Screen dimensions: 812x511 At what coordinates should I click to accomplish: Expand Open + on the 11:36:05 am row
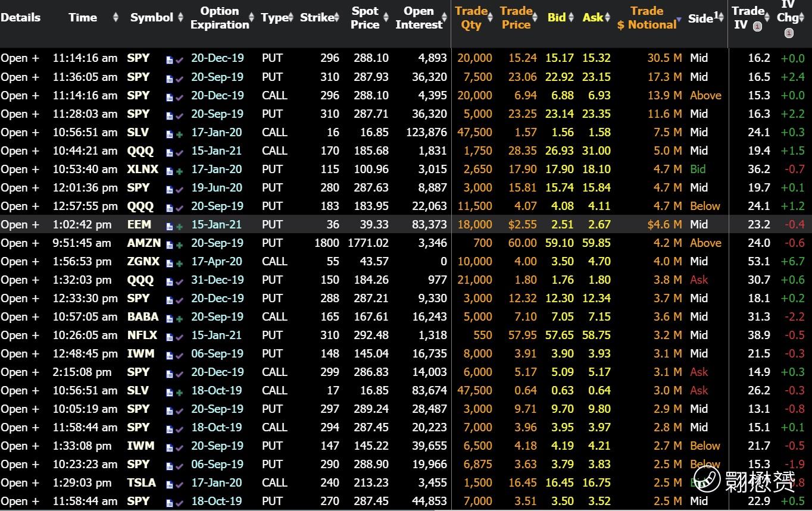coord(20,77)
